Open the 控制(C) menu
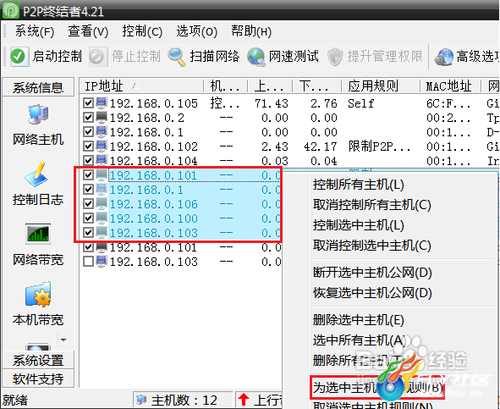 click(x=142, y=32)
